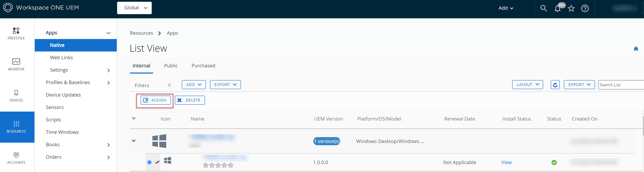
Task: Click the "Not Applicable" cell
Action: (x=459, y=163)
